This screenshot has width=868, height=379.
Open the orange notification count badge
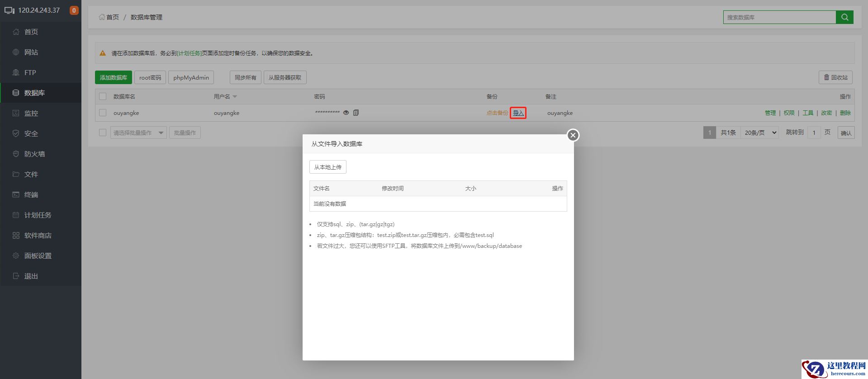pos(74,10)
